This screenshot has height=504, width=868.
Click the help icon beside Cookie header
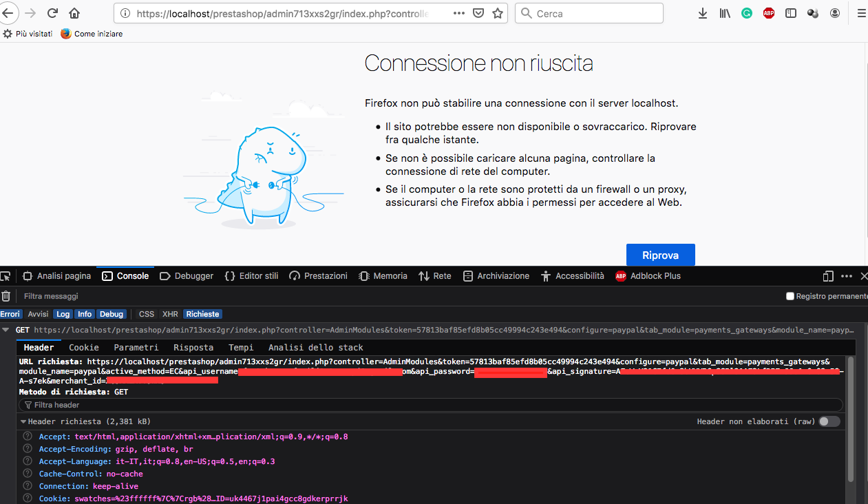click(x=28, y=498)
